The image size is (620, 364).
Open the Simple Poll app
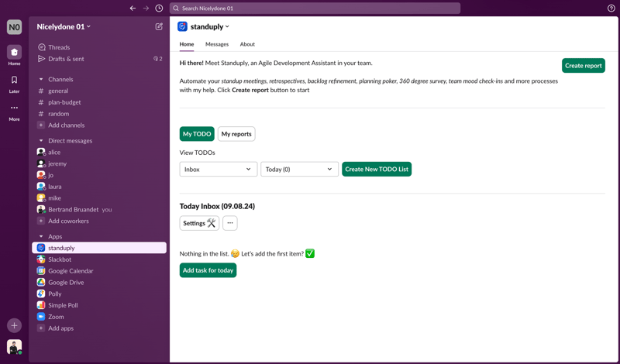(99, 305)
